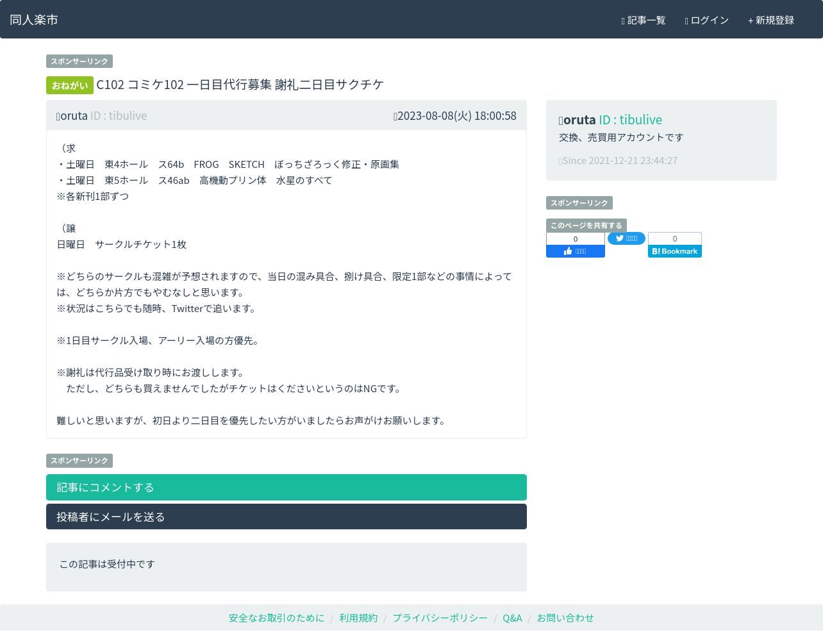Click 記事にコメントする button

click(287, 487)
